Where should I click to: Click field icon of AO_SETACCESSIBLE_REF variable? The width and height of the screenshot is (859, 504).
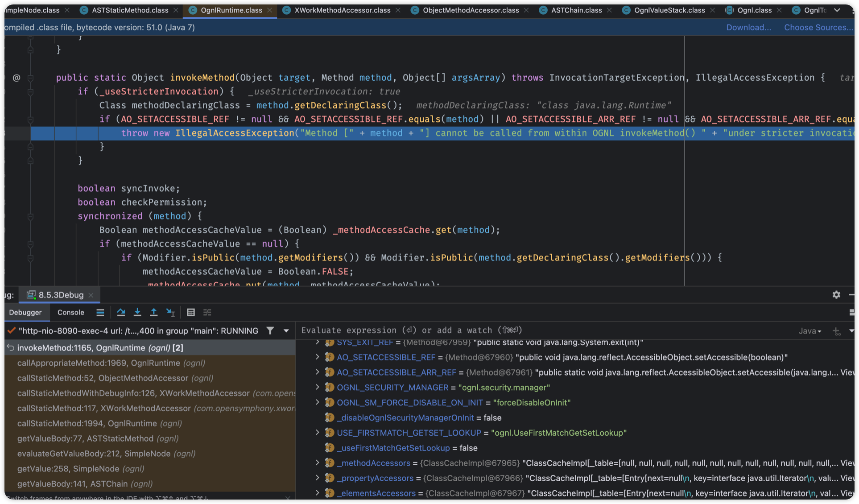330,358
